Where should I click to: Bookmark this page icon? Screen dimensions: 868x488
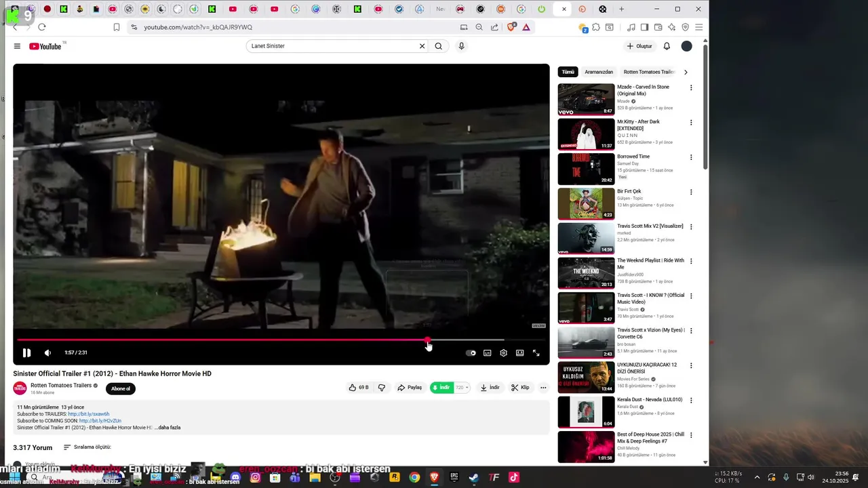point(117,27)
